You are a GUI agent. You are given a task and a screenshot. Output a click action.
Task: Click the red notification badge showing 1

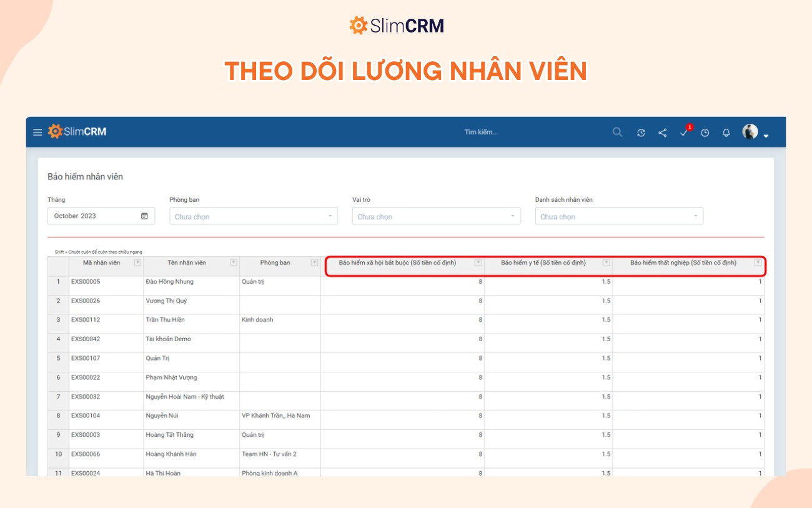click(x=688, y=126)
